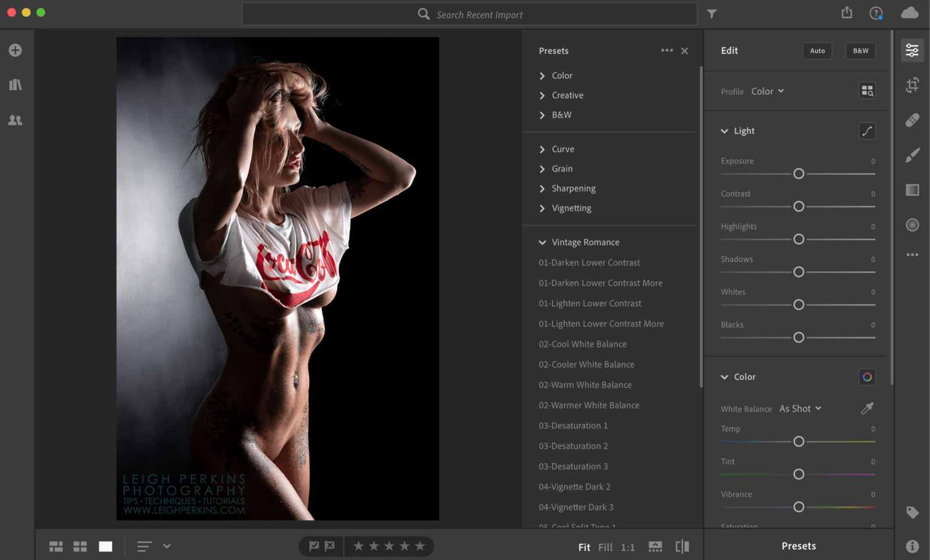
Task: Open the Info panel icon
Action: click(912, 546)
